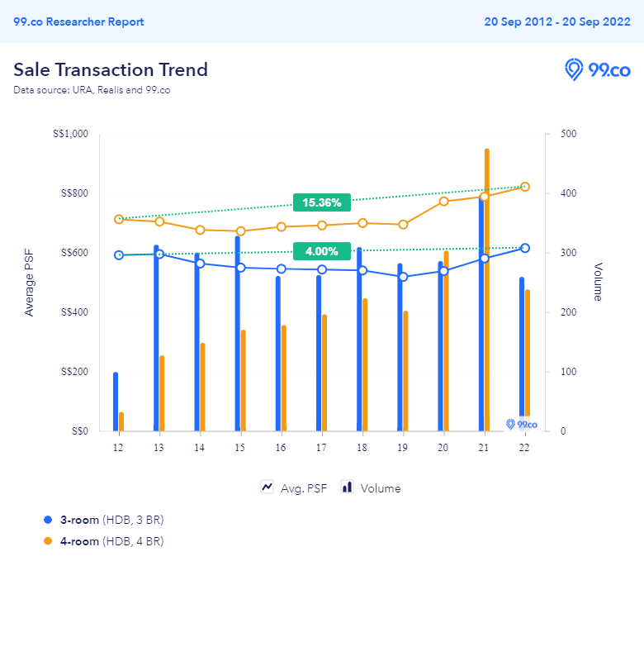Click the blue volume bar for year 15

[x=238, y=334]
